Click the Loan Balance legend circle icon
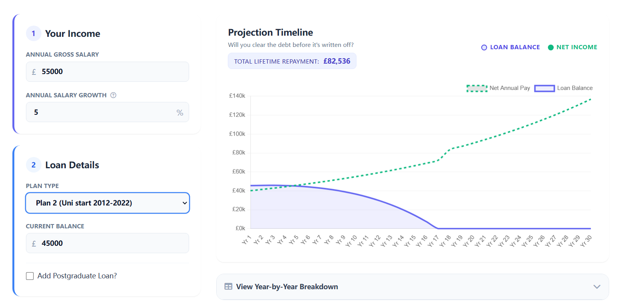Viewport: 644px width, 302px height. click(x=484, y=47)
